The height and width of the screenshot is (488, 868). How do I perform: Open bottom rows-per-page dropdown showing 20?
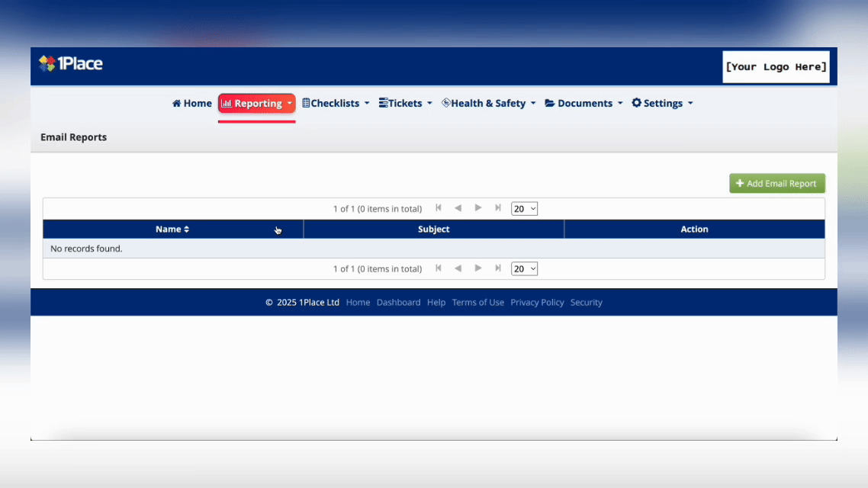click(x=524, y=269)
